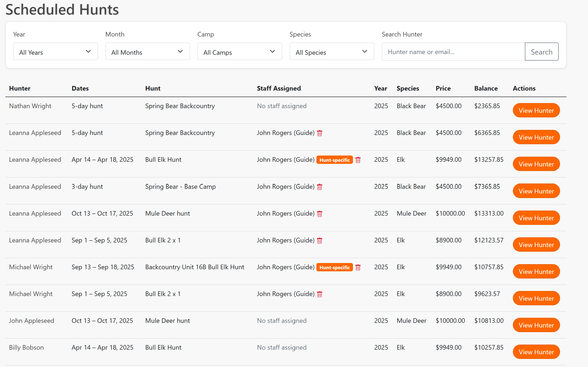View Hunter for John Appleseed
The width and height of the screenshot is (588, 367).
click(536, 325)
